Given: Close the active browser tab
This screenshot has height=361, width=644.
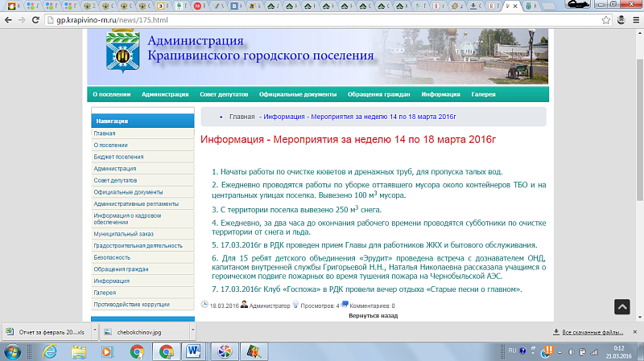Looking at the screenshot, I should tap(515, 6).
